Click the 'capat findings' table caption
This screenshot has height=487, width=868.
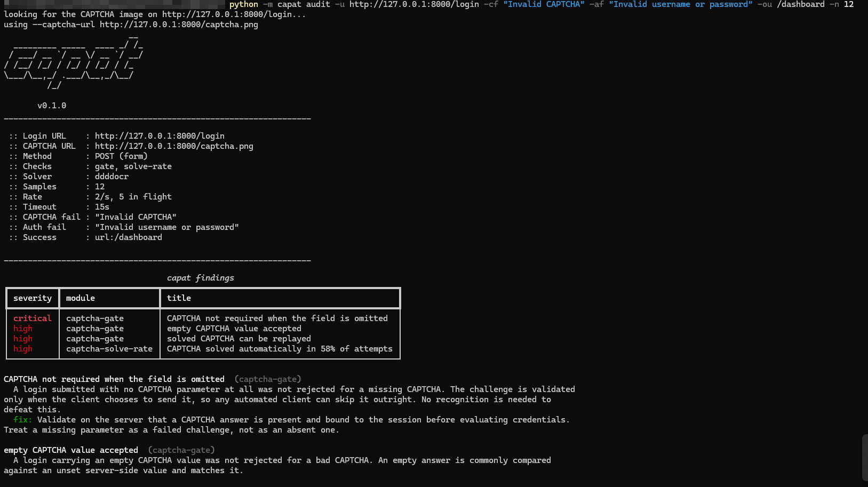201,278
